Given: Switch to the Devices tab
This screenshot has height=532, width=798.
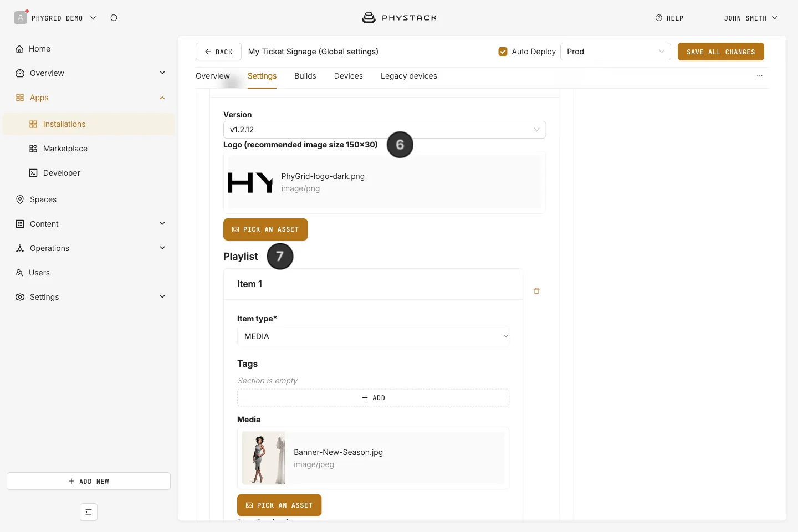Looking at the screenshot, I should click(349, 76).
